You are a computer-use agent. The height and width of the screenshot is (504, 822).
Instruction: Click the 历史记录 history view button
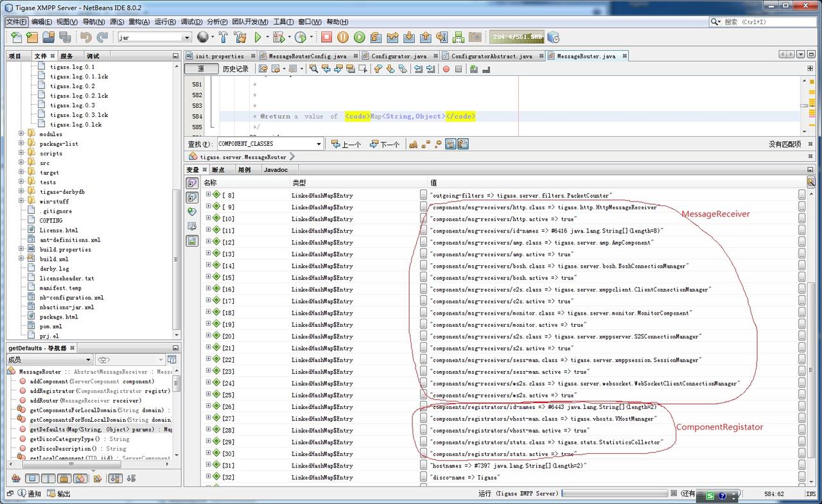point(235,69)
